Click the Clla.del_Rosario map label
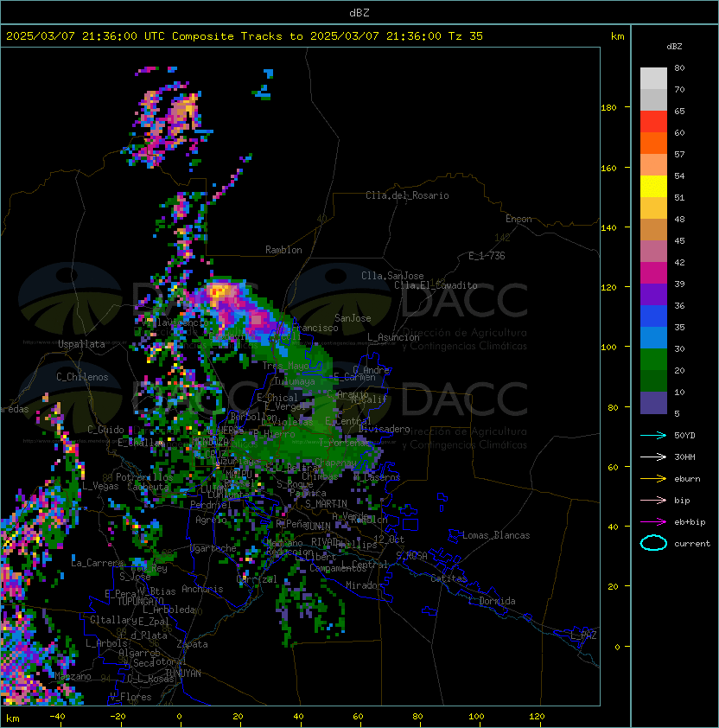 pos(407,195)
